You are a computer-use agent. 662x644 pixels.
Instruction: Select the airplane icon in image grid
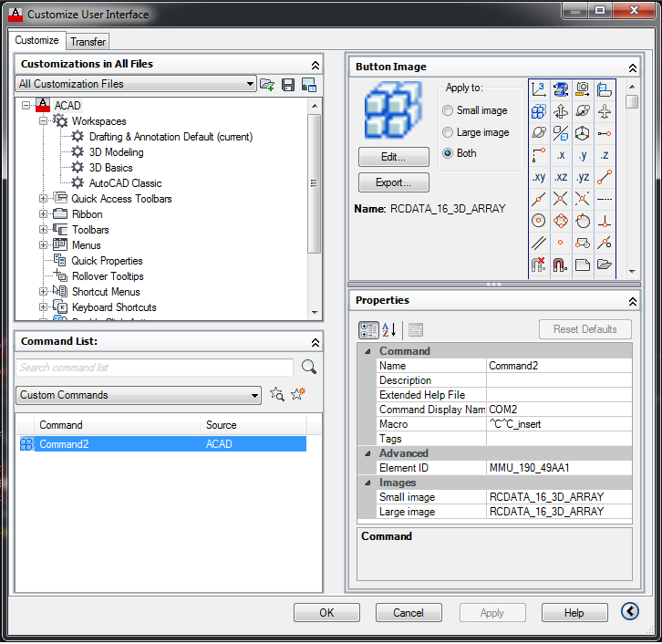tap(605, 111)
